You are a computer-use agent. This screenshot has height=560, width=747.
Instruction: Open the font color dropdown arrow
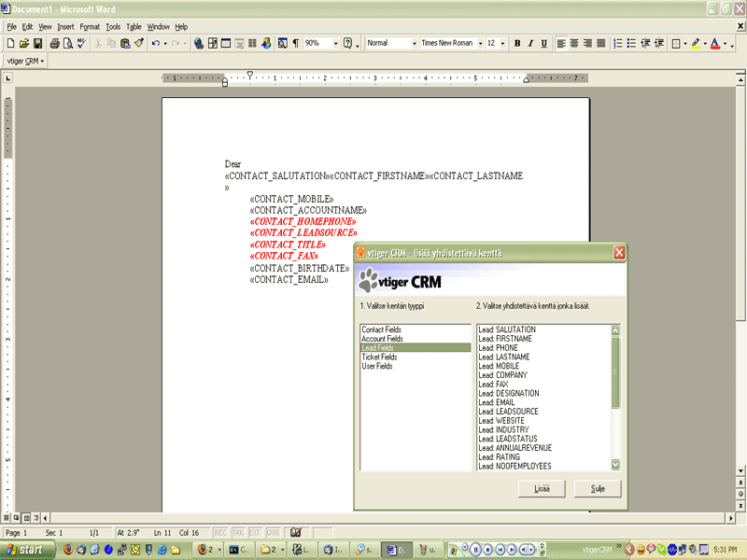click(726, 43)
